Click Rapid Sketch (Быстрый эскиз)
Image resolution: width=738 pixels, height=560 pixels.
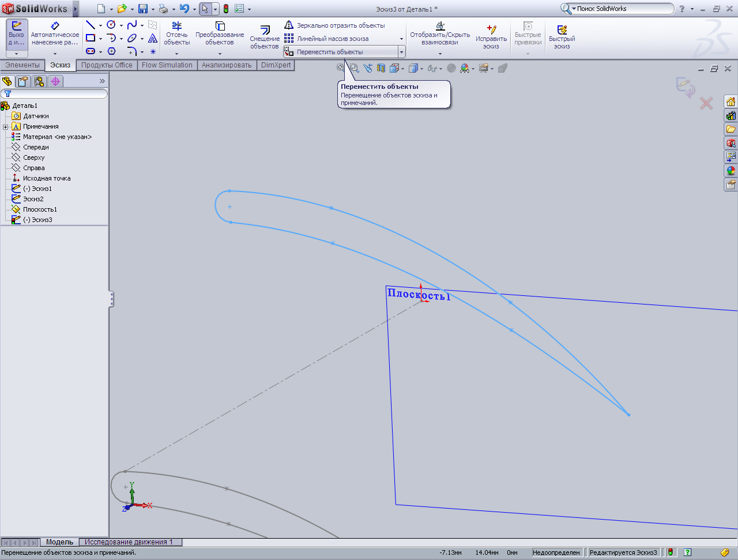pyautogui.click(x=562, y=37)
